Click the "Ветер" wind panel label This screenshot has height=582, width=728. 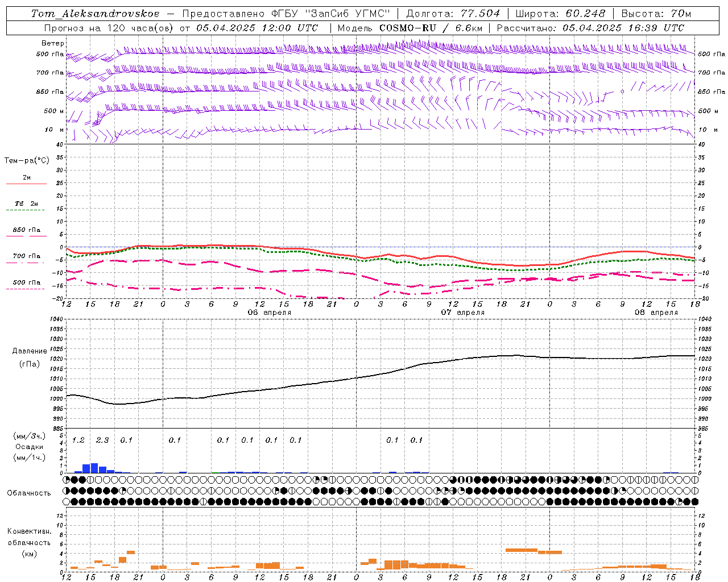click(53, 43)
